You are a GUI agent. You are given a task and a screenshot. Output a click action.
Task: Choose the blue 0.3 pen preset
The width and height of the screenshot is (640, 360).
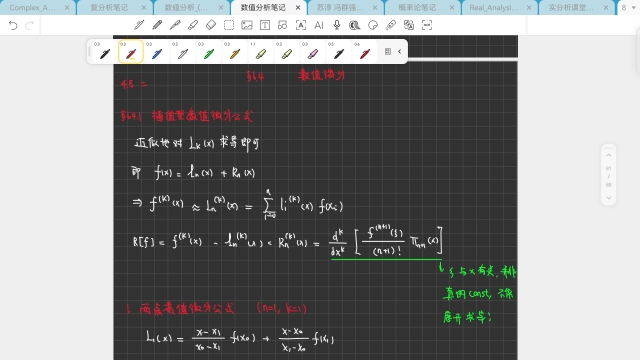(157, 52)
